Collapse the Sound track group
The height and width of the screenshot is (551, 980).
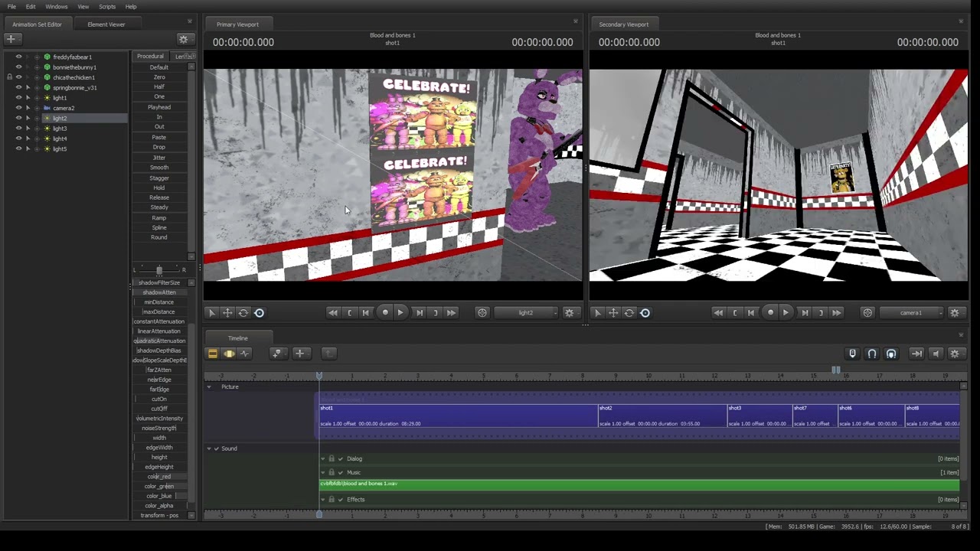209,448
